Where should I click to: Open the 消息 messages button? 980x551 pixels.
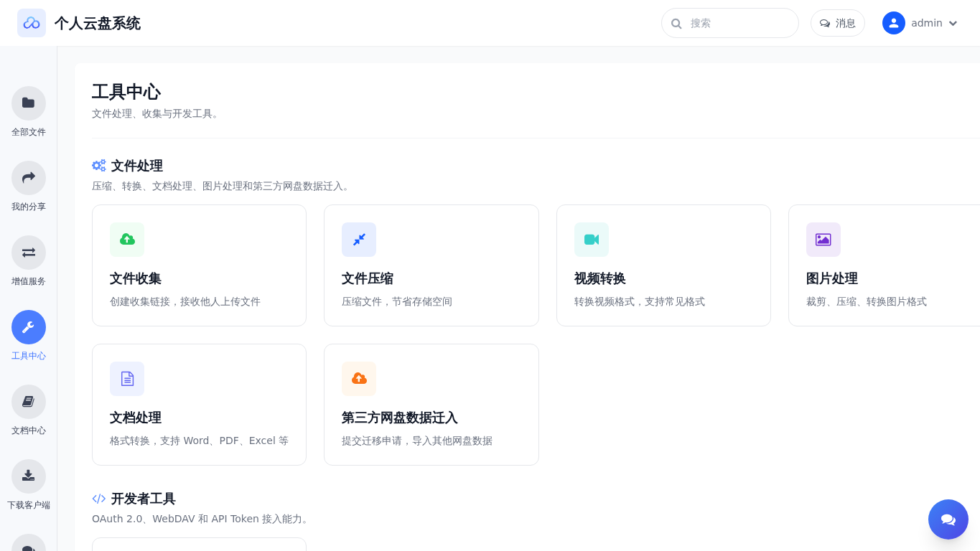coord(838,23)
